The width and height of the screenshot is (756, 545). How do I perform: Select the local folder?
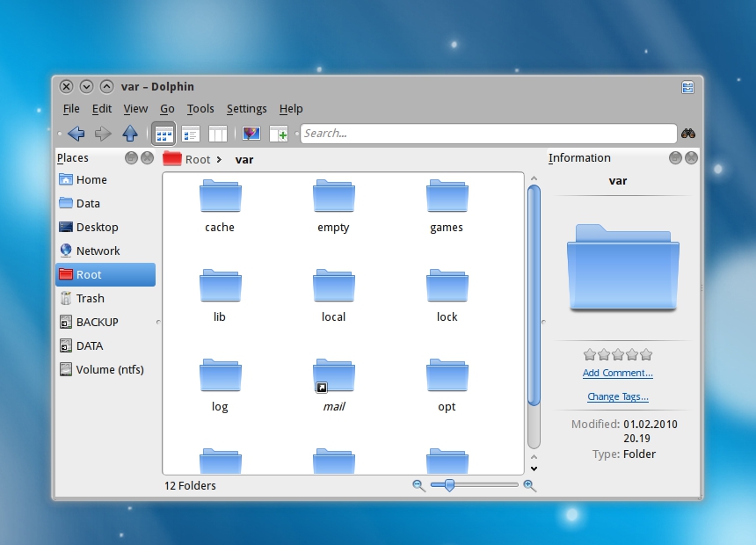[333, 296]
